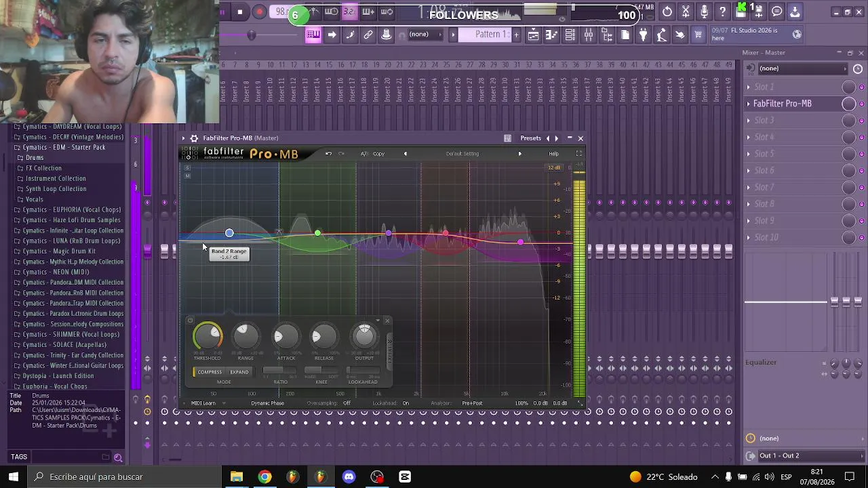
Task: Select previous preset in plugin title bar
Action: point(548,138)
